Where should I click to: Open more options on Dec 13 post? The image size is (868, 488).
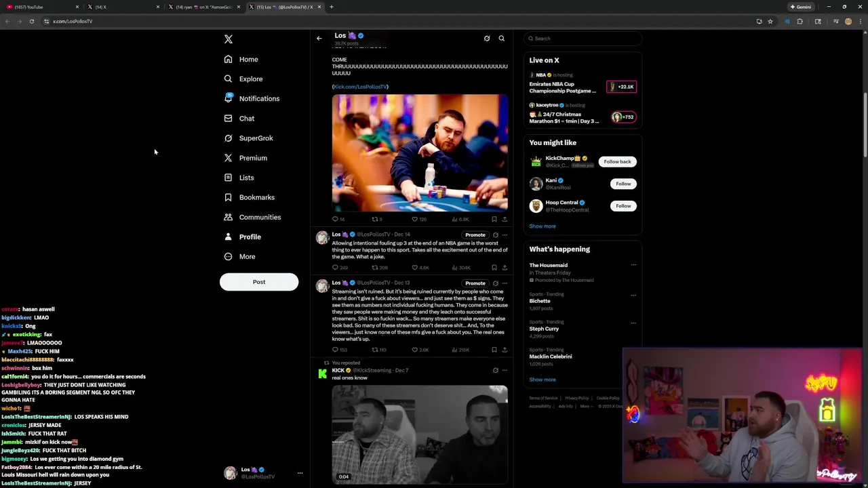(x=505, y=283)
